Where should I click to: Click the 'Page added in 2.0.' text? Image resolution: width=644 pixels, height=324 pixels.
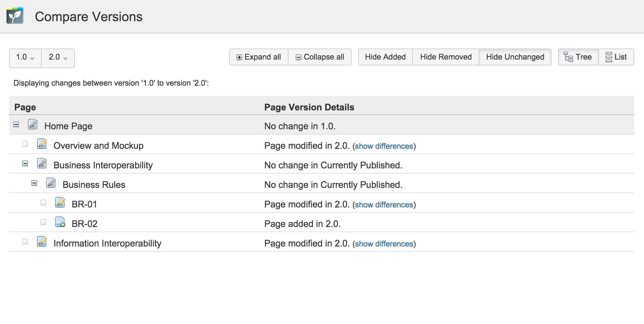tap(302, 224)
